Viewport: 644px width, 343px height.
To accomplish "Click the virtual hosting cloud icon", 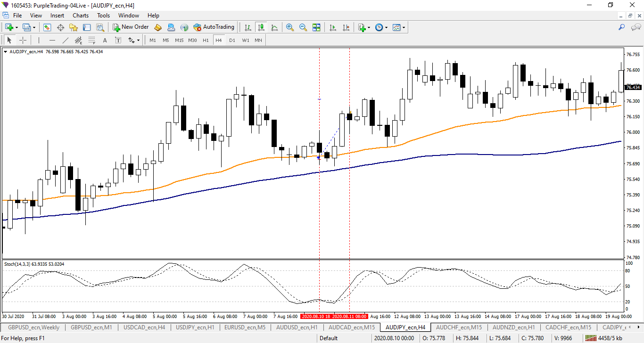I will tap(171, 27).
